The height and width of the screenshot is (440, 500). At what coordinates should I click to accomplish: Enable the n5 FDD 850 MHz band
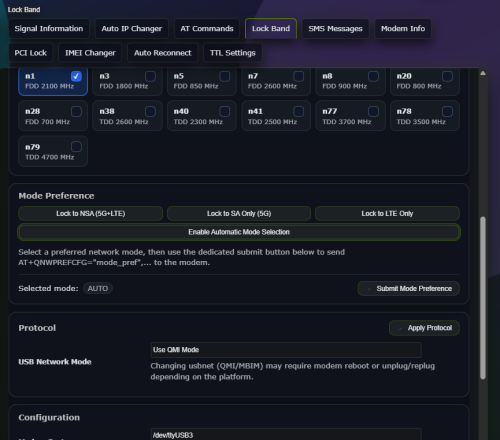tap(225, 76)
